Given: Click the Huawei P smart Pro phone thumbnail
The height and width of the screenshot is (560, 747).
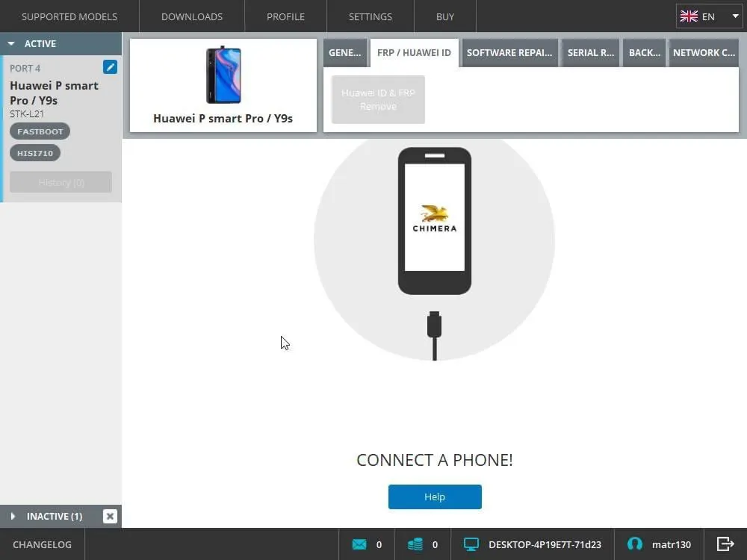Looking at the screenshot, I should click(x=223, y=75).
